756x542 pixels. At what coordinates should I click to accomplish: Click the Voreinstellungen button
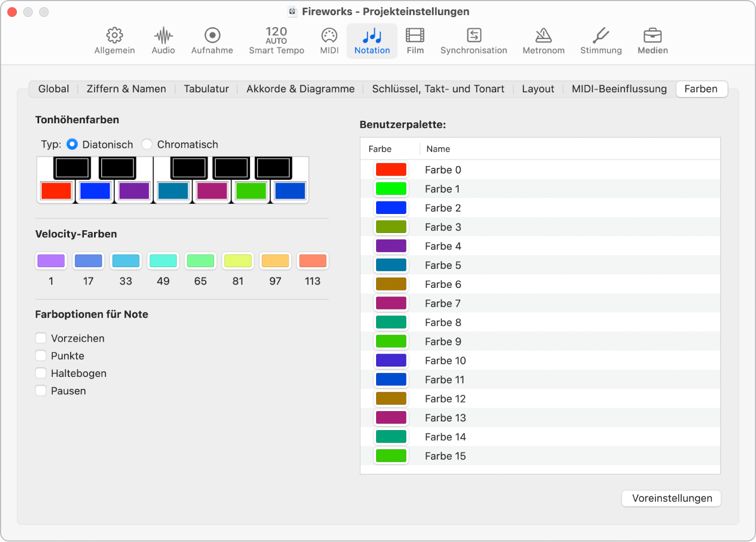click(671, 499)
